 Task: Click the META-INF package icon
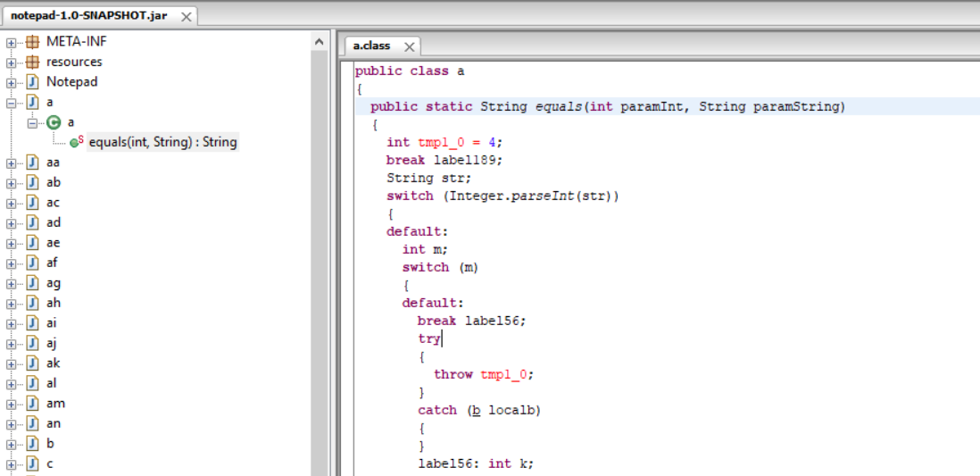point(32,42)
